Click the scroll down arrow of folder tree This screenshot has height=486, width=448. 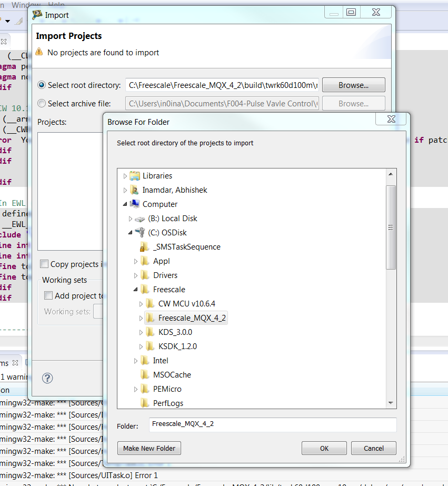pyautogui.click(x=391, y=403)
